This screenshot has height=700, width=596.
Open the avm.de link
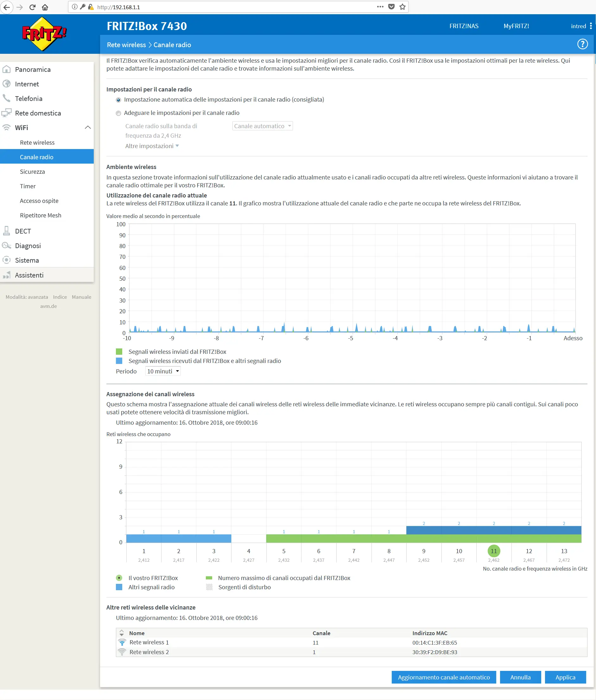48,306
